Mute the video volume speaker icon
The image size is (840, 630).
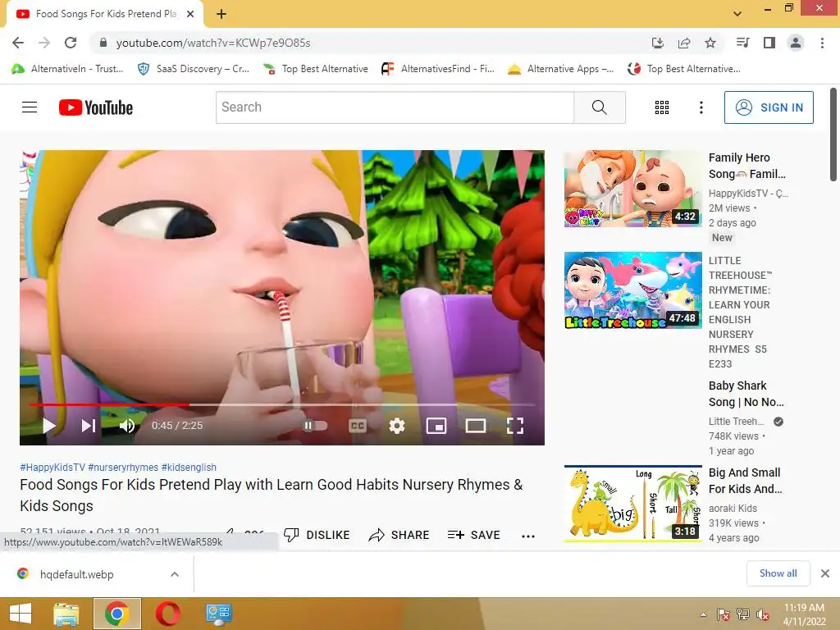(x=127, y=426)
